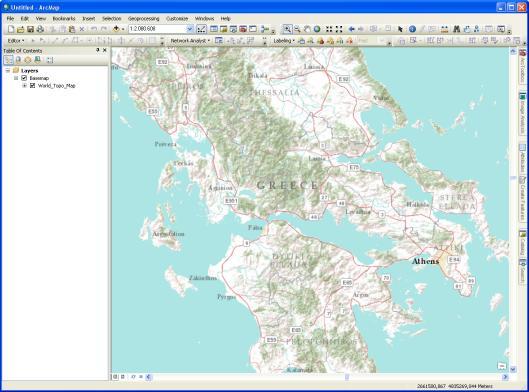Go back to previous extent
The image size is (529, 392).
(351, 29)
